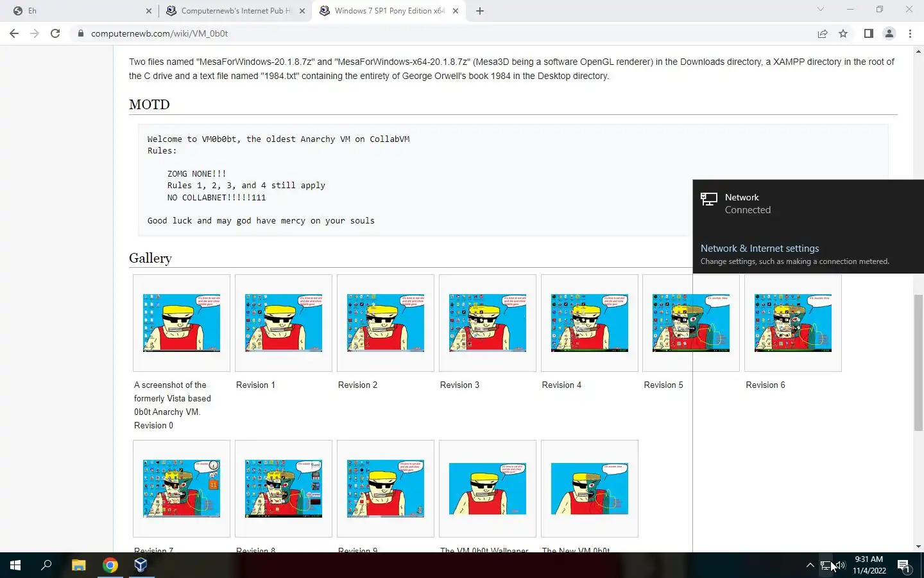Open the tab search dropdown
Screen dimensions: 924x578
tap(820, 10)
